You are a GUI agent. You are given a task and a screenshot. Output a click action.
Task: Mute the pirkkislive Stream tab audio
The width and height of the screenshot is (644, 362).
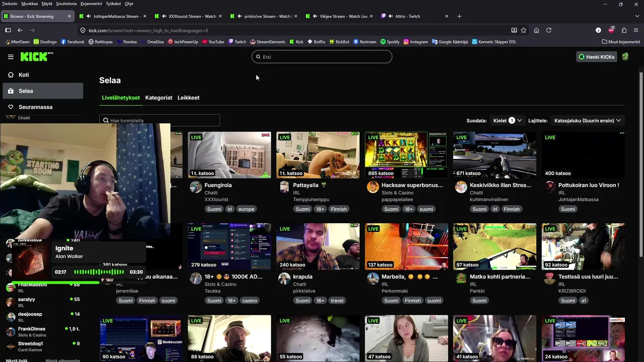[239, 16]
